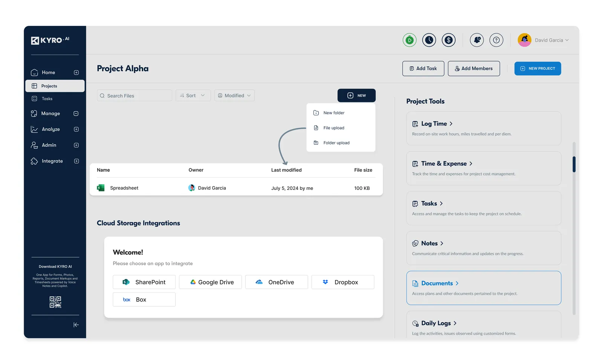Click the Download KYRO AI QR code
This screenshot has width=603, height=364.
(x=55, y=302)
